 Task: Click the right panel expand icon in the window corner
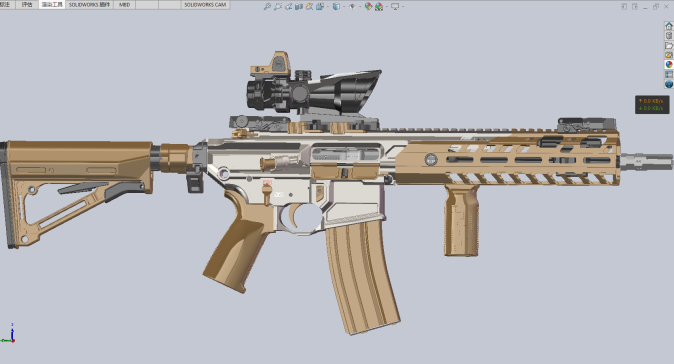635,6
